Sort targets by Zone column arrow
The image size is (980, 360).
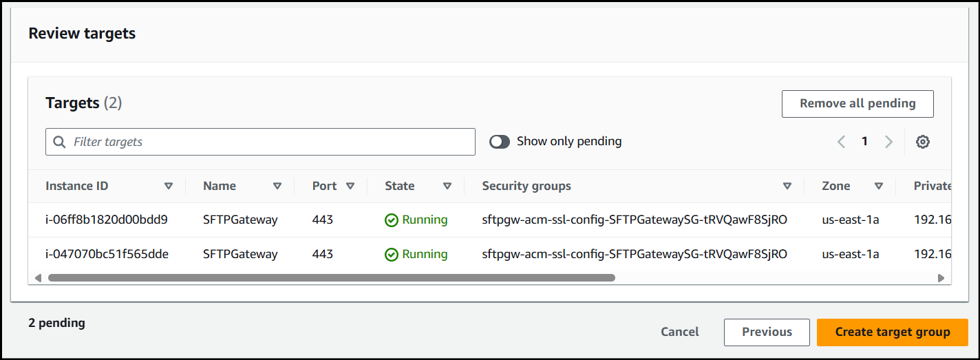pyautogui.click(x=879, y=186)
